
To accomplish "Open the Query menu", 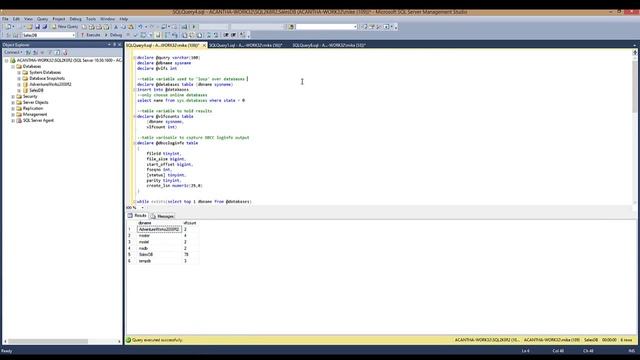I will pyautogui.click(x=42, y=19).
